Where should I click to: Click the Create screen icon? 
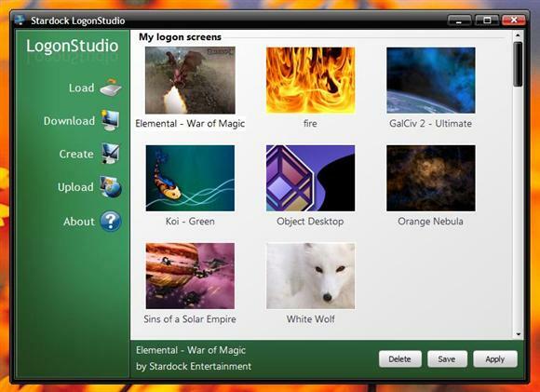[x=111, y=154]
